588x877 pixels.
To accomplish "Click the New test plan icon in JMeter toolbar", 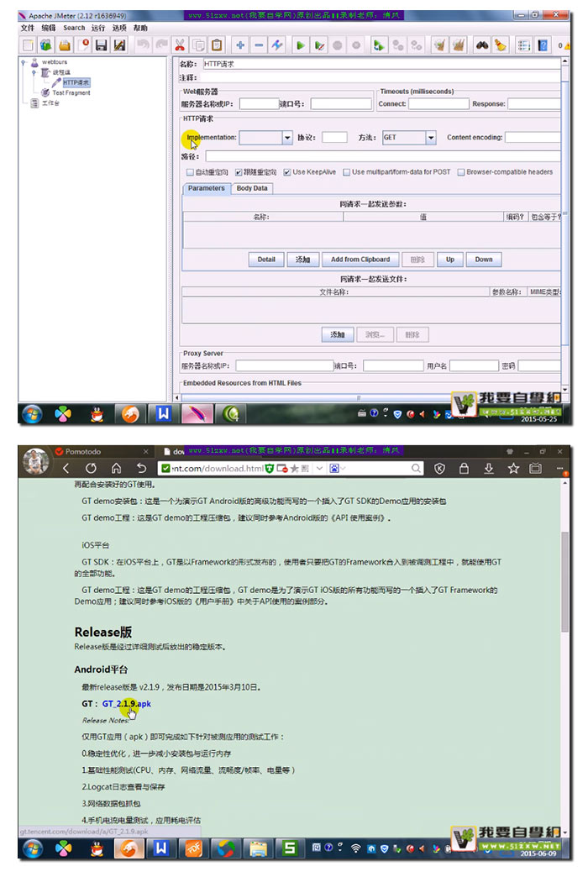I will [28, 45].
